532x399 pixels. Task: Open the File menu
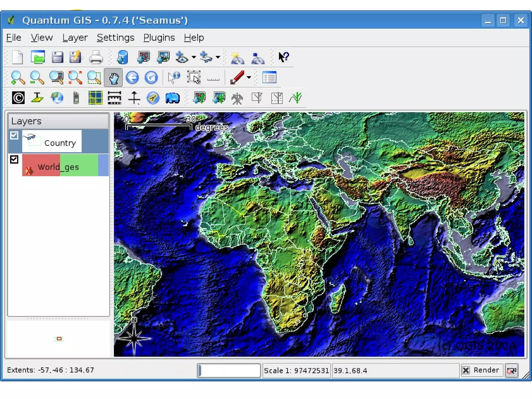pyautogui.click(x=14, y=38)
